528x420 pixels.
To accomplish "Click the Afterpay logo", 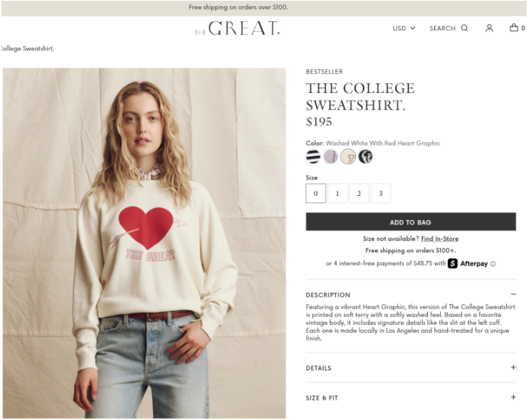I will pos(467,263).
